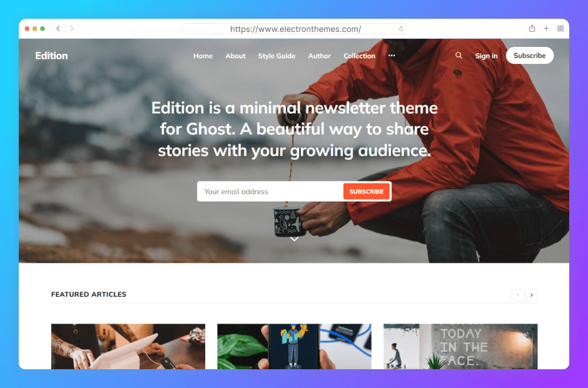Go to previous featured articles

tap(517, 295)
